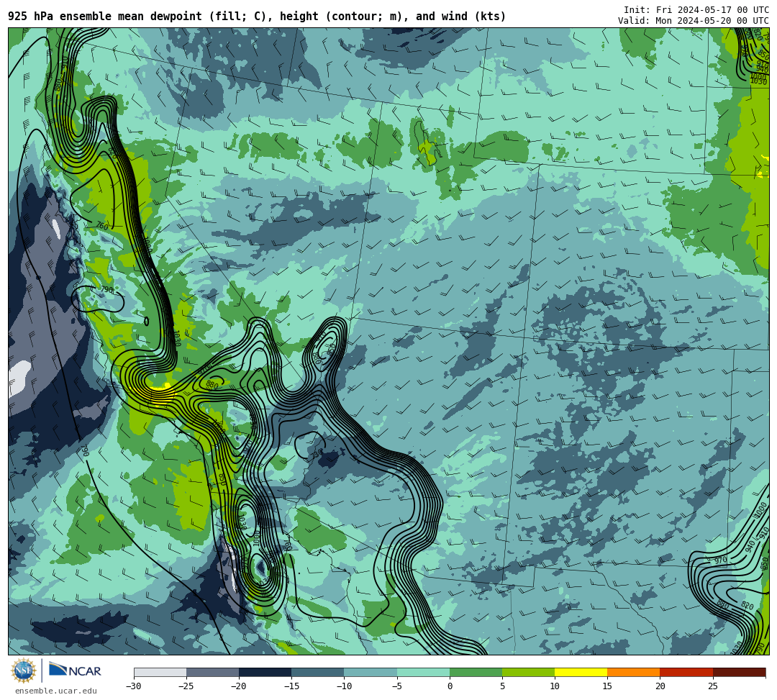This screenshot has width=777, height=700.
Task: Click the -15 colorbar label
Action: pos(291,686)
